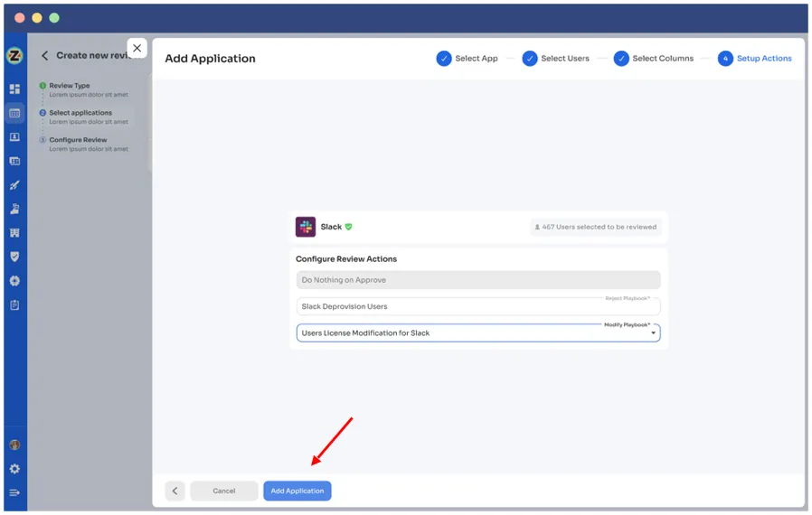Click the step 4 Setup Actions circle

click(x=725, y=59)
